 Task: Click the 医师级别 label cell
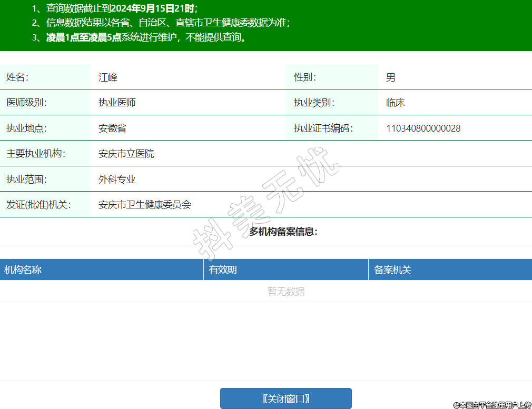[26, 103]
